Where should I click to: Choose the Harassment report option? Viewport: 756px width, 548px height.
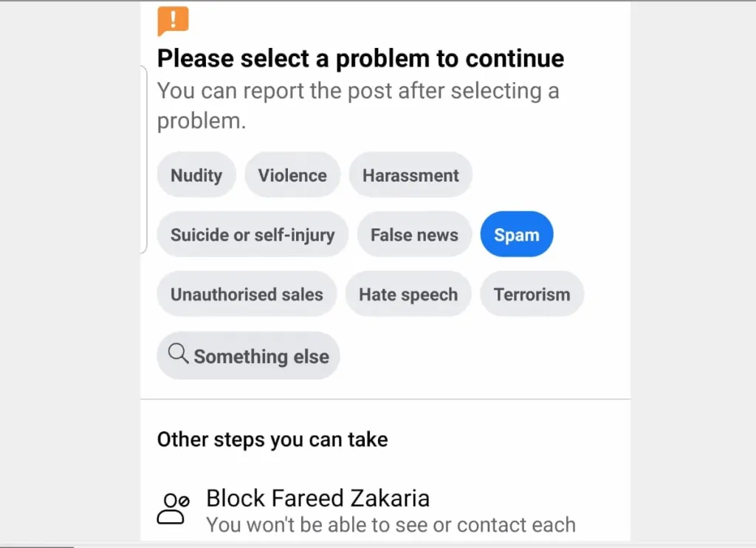point(410,175)
